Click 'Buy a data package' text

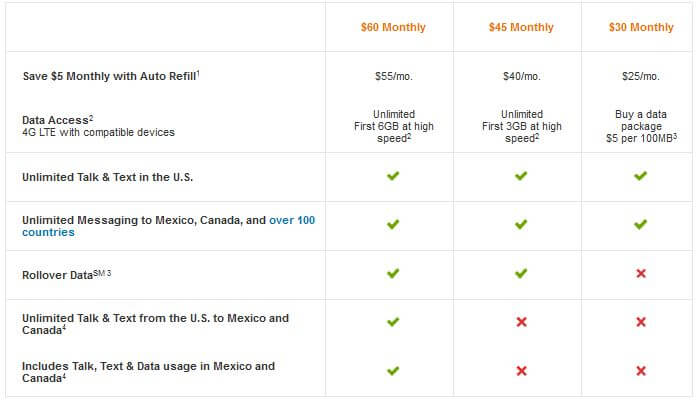click(x=641, y=120)
